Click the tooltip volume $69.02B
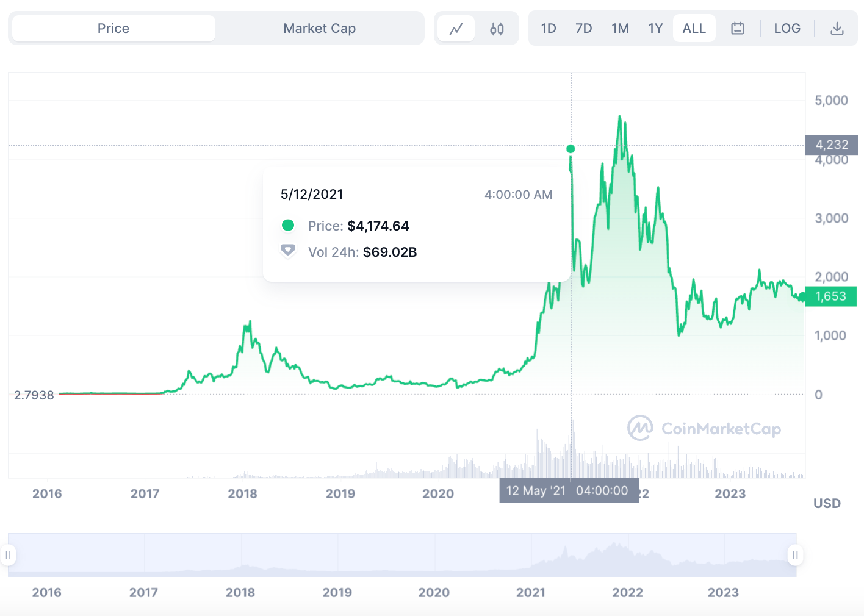The height and width of the screenshot is (616, 864). [x=390, y=252]
